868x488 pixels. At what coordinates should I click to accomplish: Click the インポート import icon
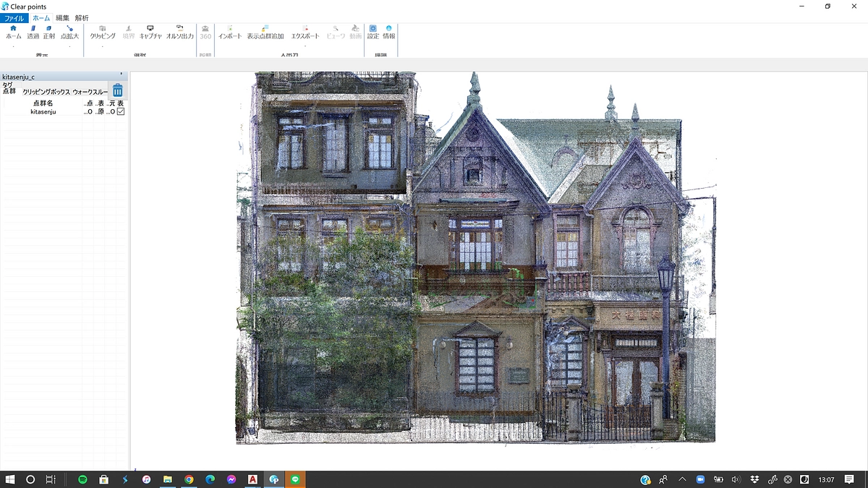coord(230,32)
